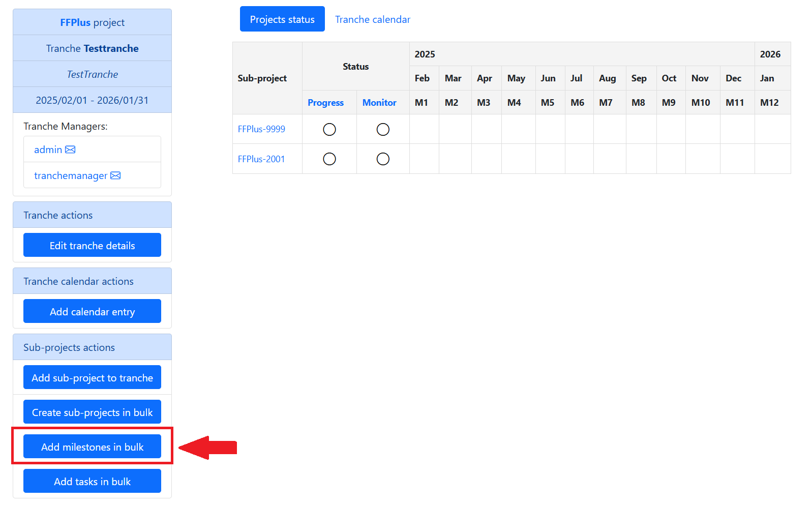812x505 pixels.
Task: Click the Mar month header
Action: pos(456,78)
